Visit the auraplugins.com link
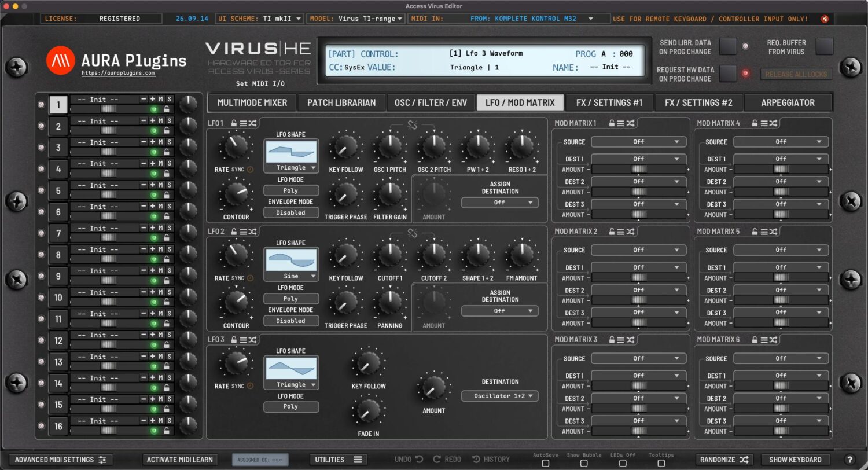This screenshot has height=470, width=868. click(118, 74)
